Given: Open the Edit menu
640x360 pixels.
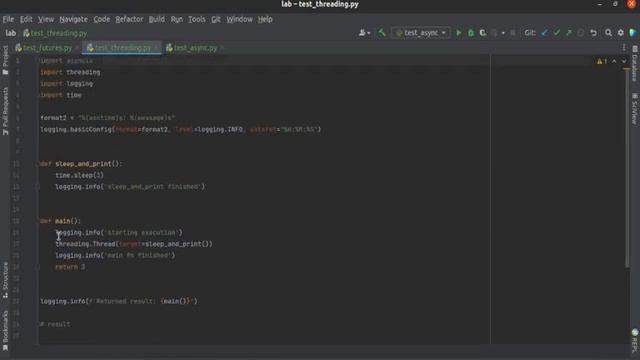Looking at the screenshot, I should point(26,19).
